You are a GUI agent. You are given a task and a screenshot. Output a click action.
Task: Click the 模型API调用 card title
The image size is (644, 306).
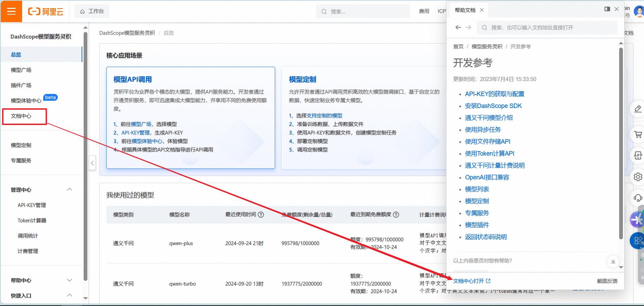[133, 79]
